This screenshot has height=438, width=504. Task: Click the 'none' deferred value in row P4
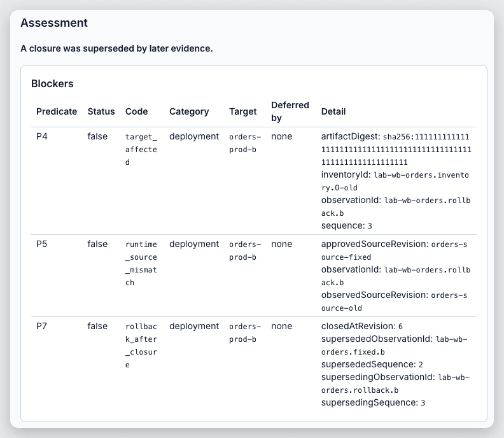point(281,136)
